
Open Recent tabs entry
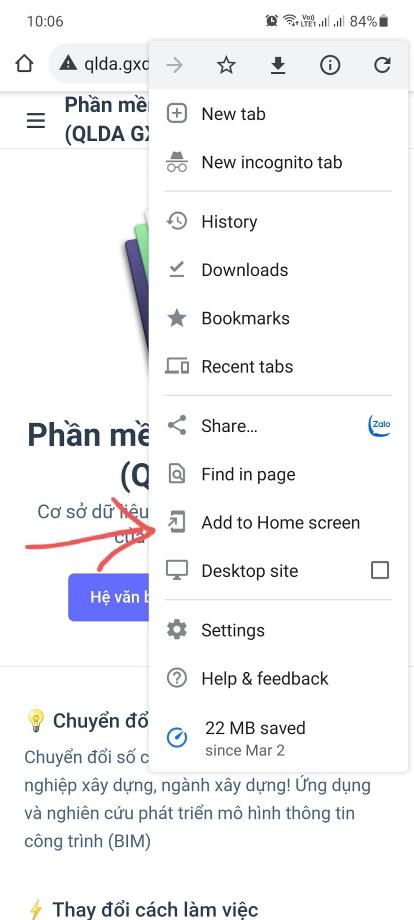279,366
